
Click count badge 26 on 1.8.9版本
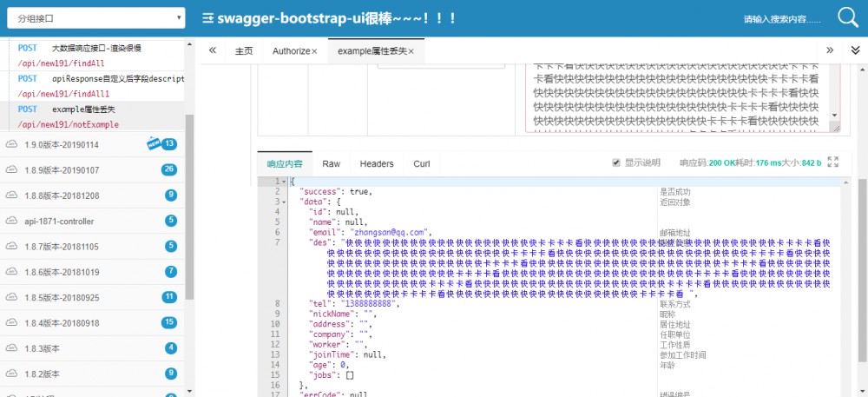[x=169, y=169]
